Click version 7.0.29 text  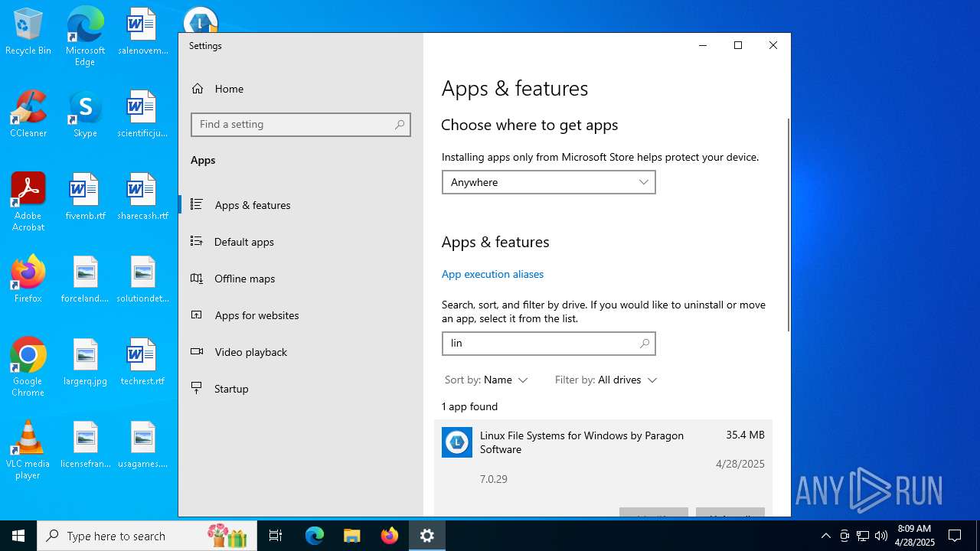[x=494, y=479]
